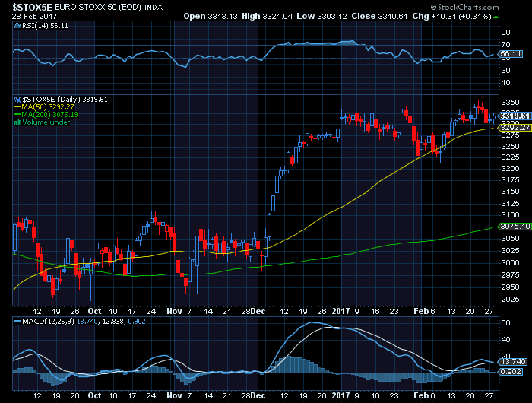Click the 28-Feb-2017 date label
Image resolution: width=532 pixels, height=403 pixels.
35,17
